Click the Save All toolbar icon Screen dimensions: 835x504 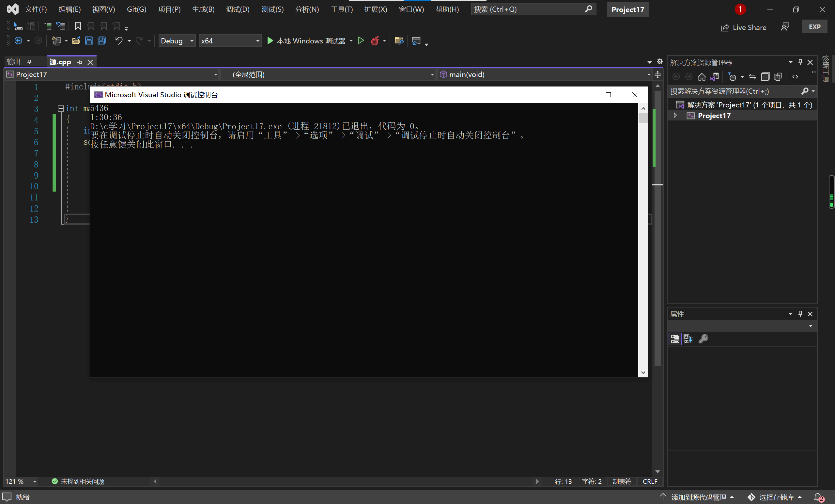point(102,41)
